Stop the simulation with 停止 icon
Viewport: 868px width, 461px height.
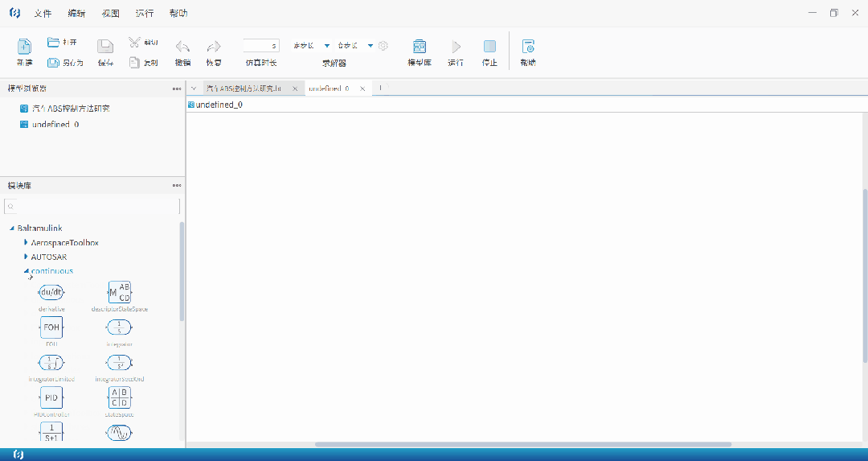point(489,47)
